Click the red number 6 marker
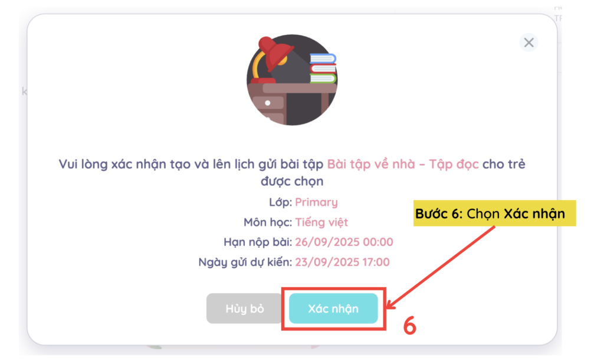Image resolution: width=604 pixels, height=364 pixels. pyautogui.click(x=409, y=326)
